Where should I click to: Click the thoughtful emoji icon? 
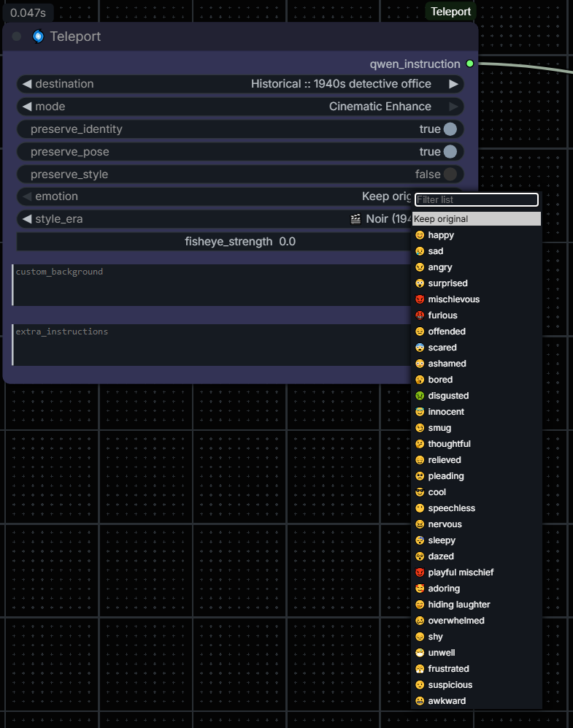point(420,444)
